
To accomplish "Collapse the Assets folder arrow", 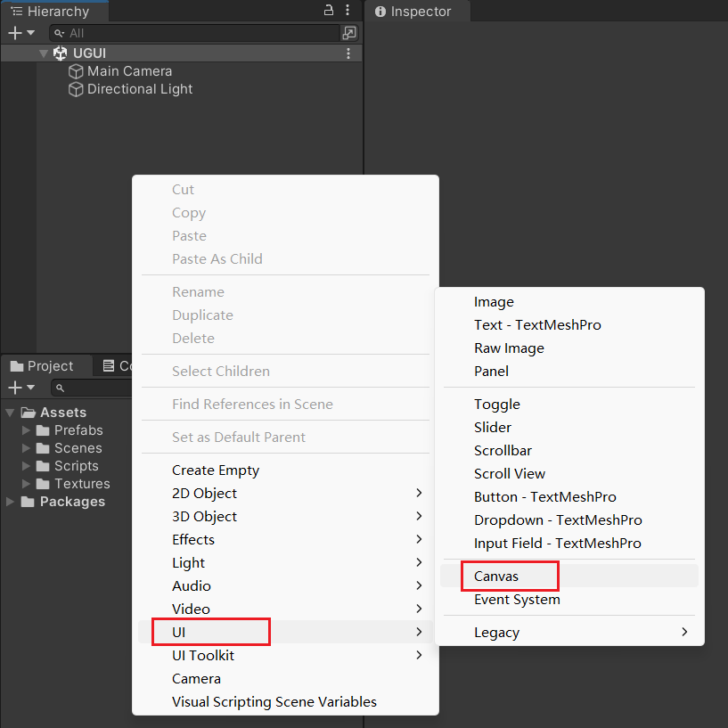I will [x=10, y=413].
